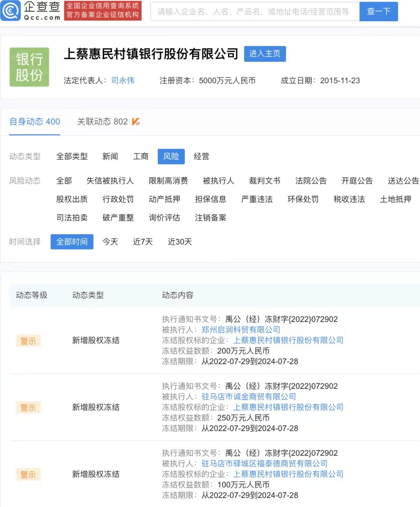Filter by 税收违法
420x507 pixels.
[349, 199]
